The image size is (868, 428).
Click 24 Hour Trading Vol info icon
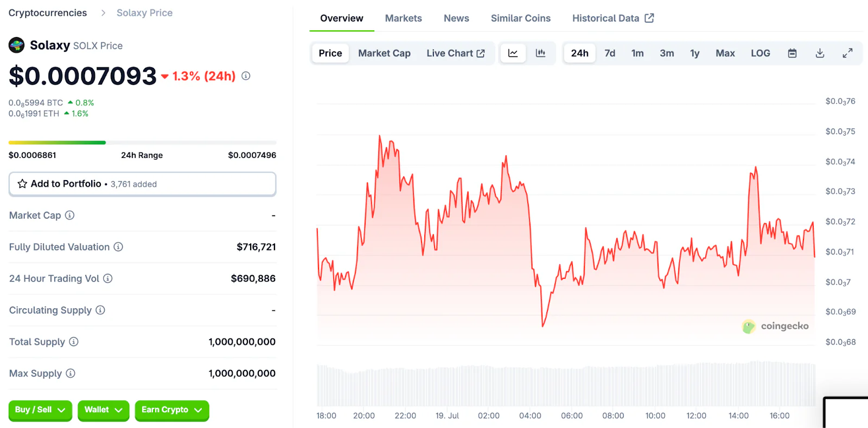click(107, 278)
